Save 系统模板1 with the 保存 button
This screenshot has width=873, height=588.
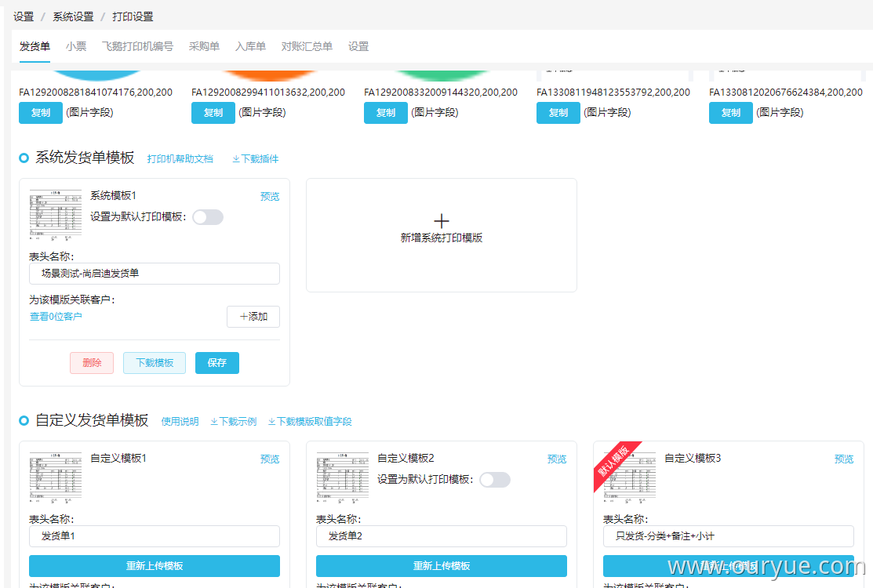[217, 363]
